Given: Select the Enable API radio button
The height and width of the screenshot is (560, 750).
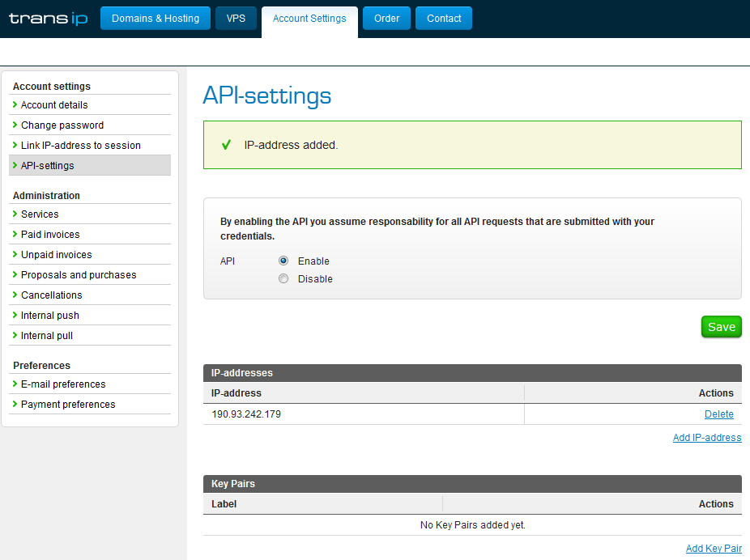Looking at the screenshot, I should coord(283,261).
